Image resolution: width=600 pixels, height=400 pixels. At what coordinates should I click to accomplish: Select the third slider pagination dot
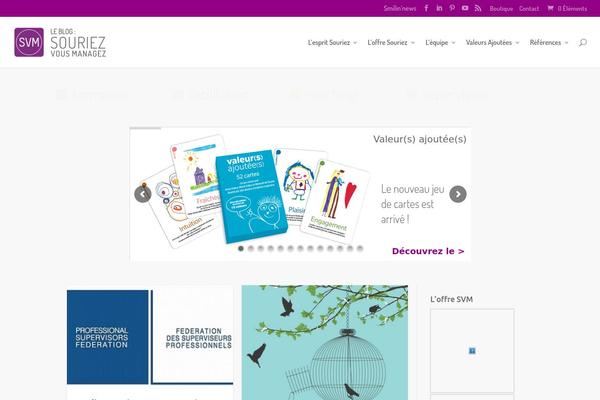[261, 248]
